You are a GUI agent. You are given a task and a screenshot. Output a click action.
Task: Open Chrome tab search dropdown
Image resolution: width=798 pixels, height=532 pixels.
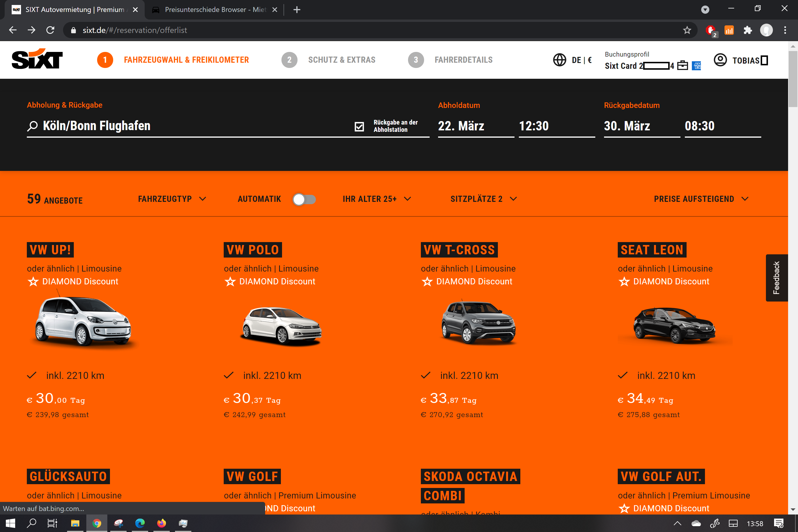pos(705,10)
